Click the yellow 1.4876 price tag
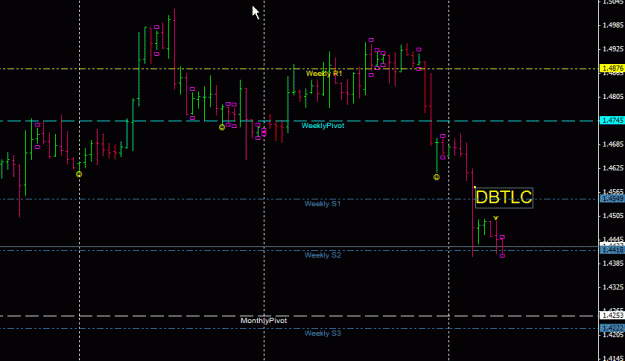 [612, 69]
